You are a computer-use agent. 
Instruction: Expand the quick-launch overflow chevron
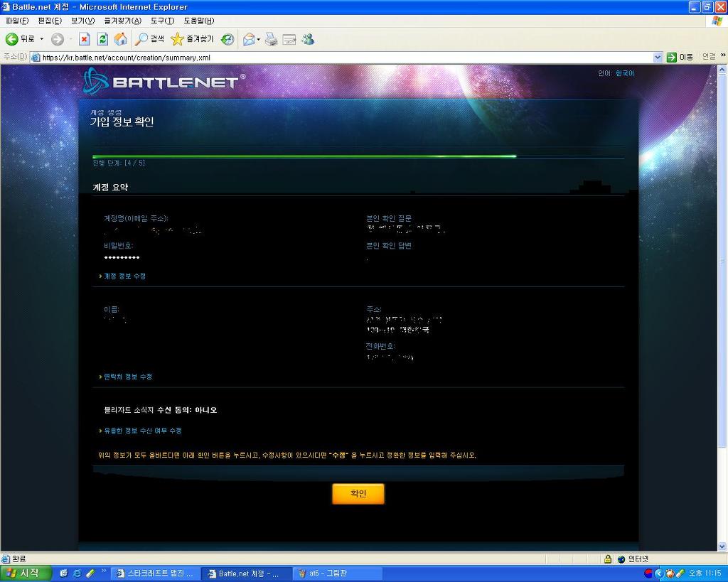pos(104,571)
